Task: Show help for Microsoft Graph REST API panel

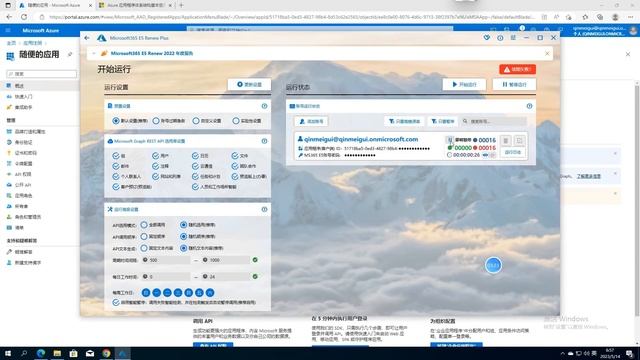Action: click(x=264, y=141)
